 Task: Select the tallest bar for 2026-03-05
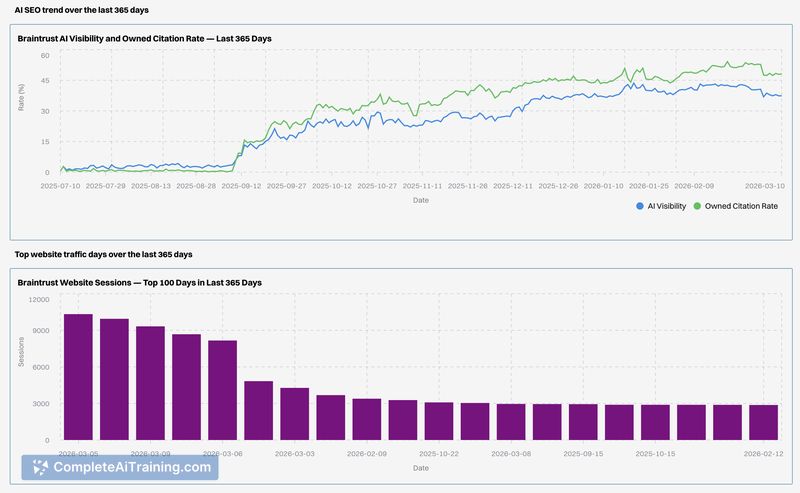point(78,377)
